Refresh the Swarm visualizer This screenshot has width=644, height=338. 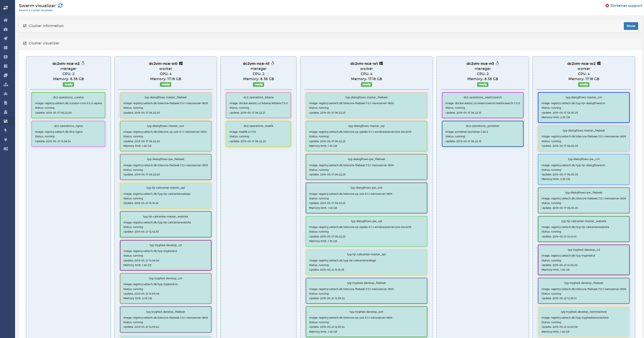click(60, 5)
